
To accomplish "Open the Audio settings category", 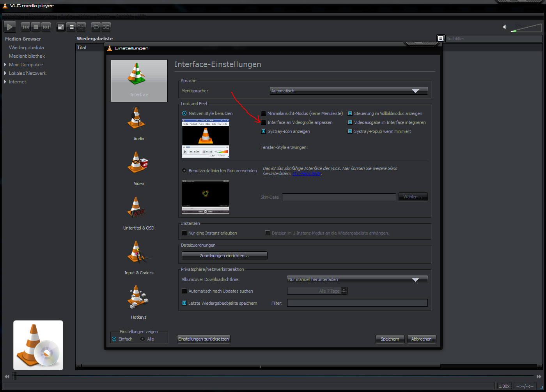I will pos(139,124).
